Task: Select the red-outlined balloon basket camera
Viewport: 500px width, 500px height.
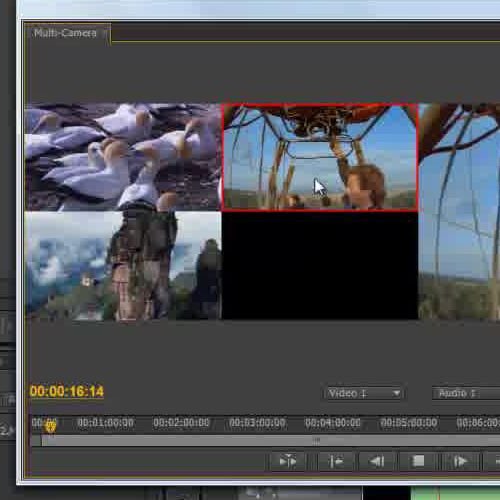Action: click(x=320, y=157)
